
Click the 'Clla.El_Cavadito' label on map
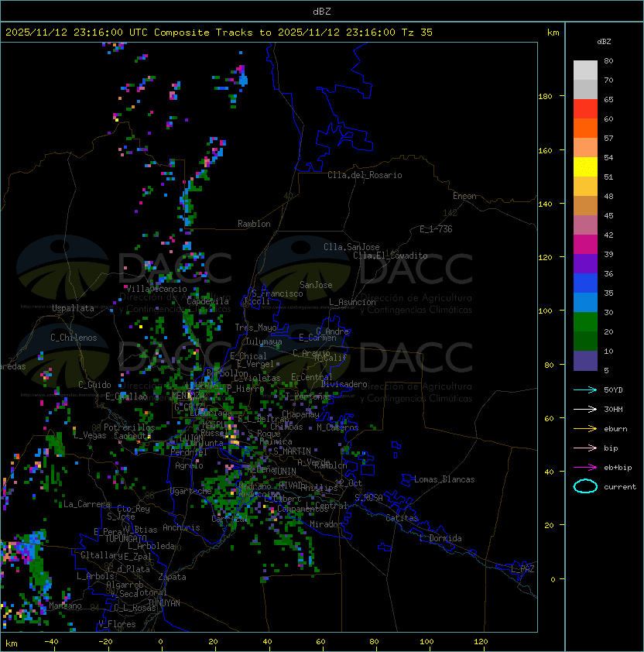point(390,256)
